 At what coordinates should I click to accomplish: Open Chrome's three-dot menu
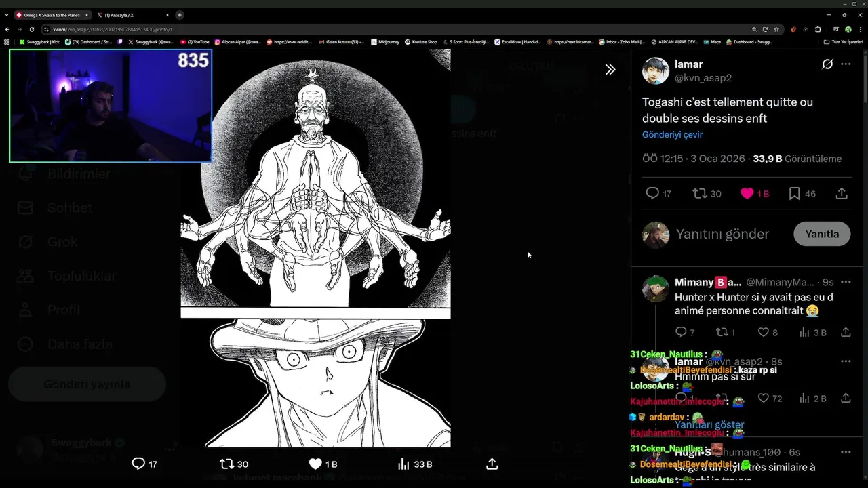861,29
